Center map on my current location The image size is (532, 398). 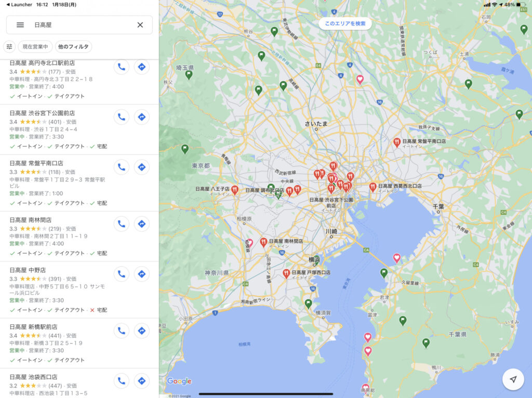tap(513, 379)
